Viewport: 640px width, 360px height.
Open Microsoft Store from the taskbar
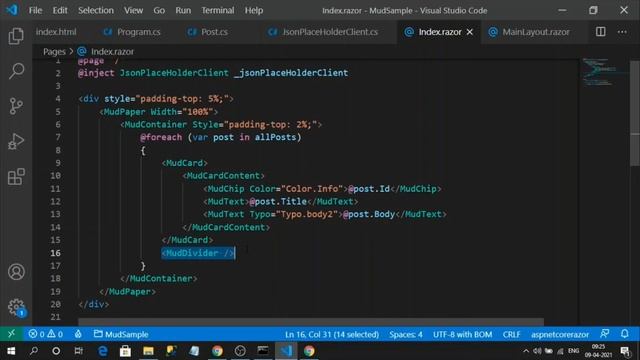(x=125, y=351)
